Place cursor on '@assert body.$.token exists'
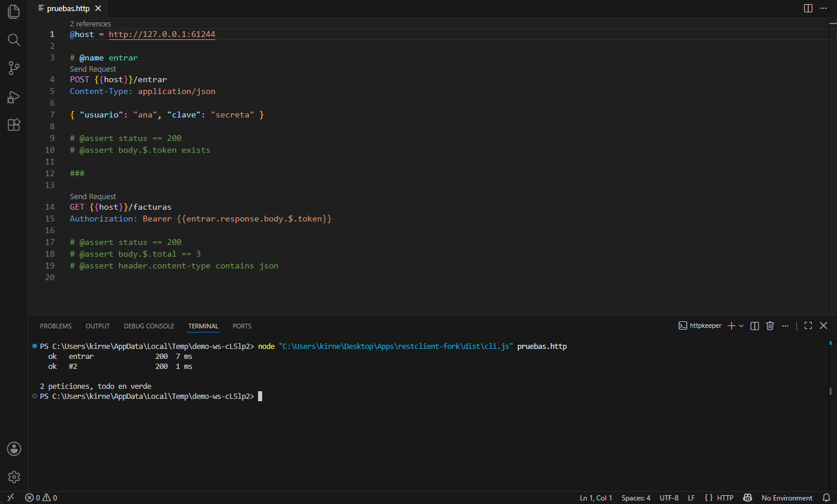 (x=140, y=150)
